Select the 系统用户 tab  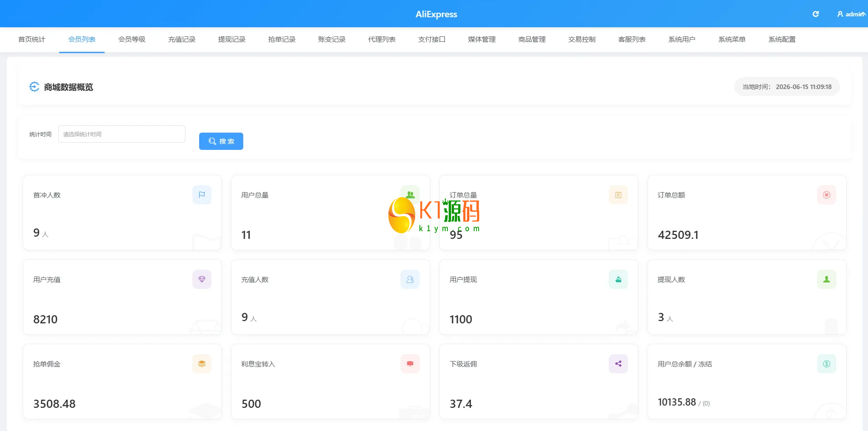click(x=682, y=40)
